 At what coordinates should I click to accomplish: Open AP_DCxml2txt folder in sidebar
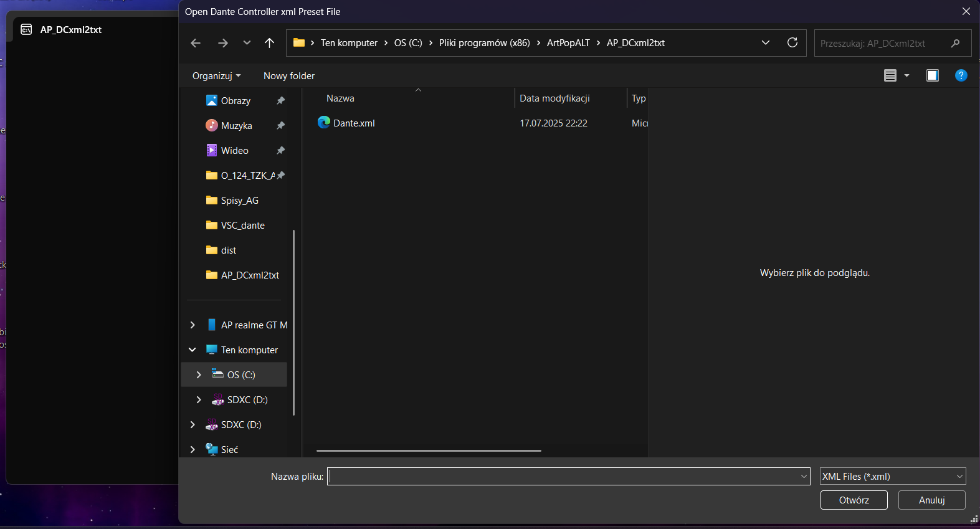tap(250, 275)
